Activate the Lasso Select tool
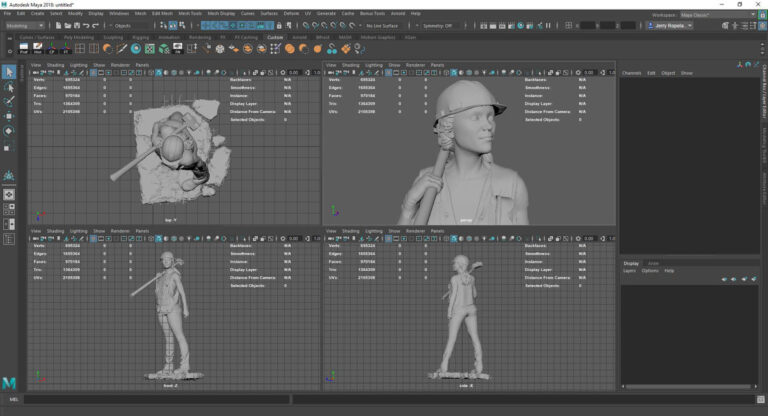 coord(9,87)
